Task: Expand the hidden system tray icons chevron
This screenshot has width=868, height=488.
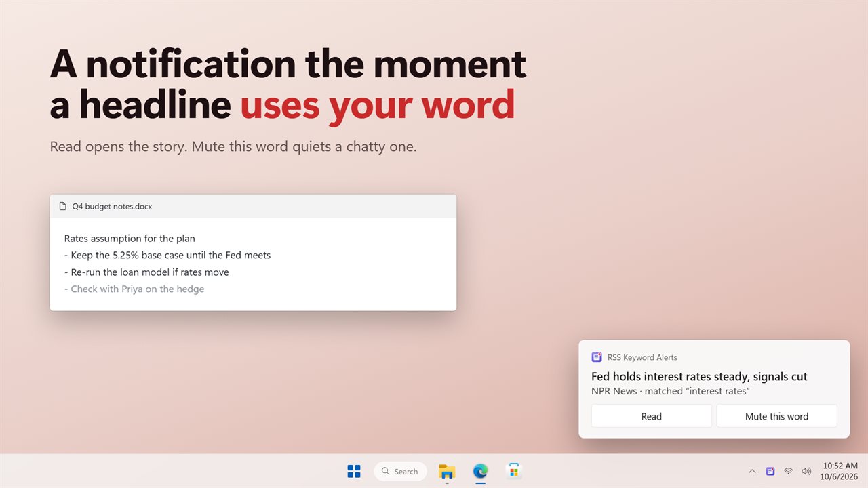Action: [x=752, y=471]
